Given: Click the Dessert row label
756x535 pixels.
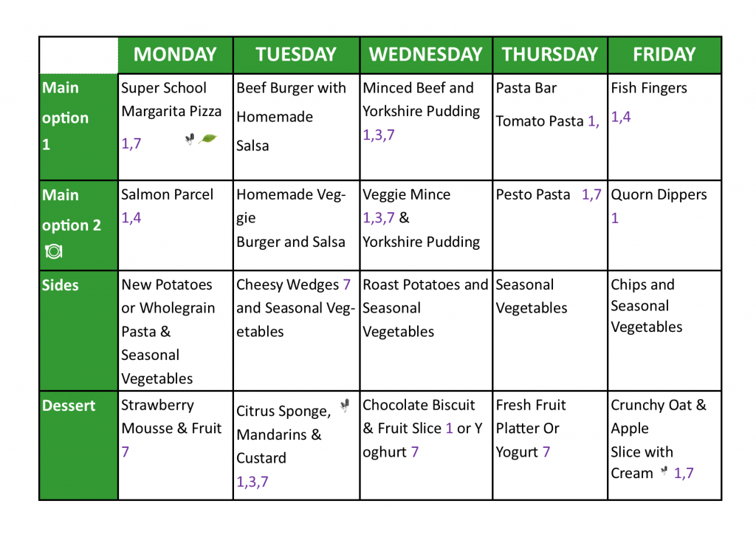Looking at the screenshot, I should click(x=69, y=406).
